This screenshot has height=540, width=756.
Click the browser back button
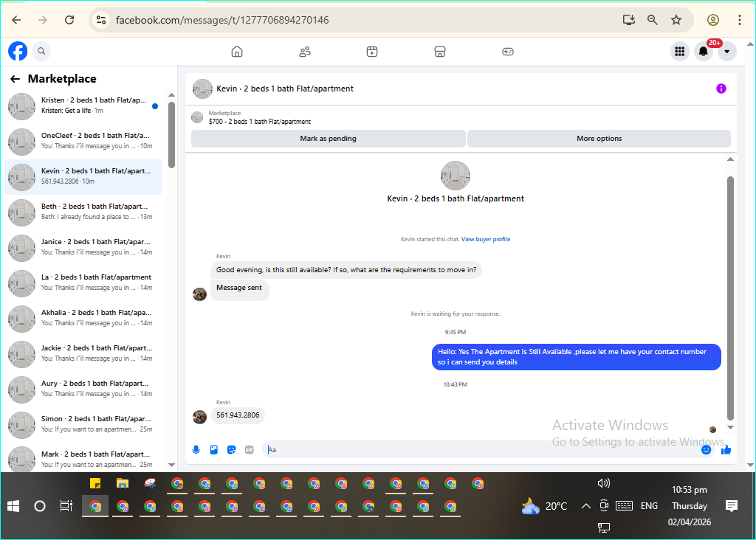16,20
